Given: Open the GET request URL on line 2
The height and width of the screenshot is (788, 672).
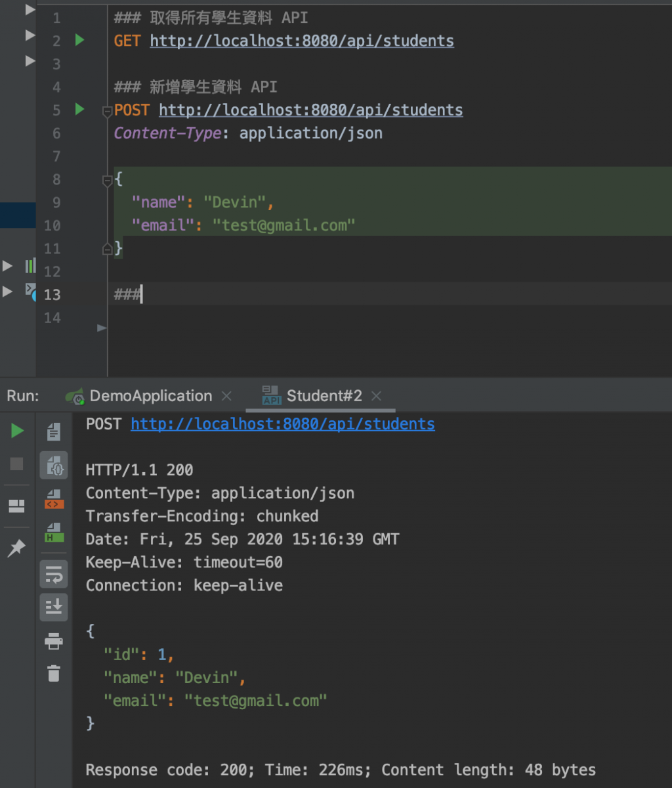Looking at the screenshot, I should click(x=302, y=41).
